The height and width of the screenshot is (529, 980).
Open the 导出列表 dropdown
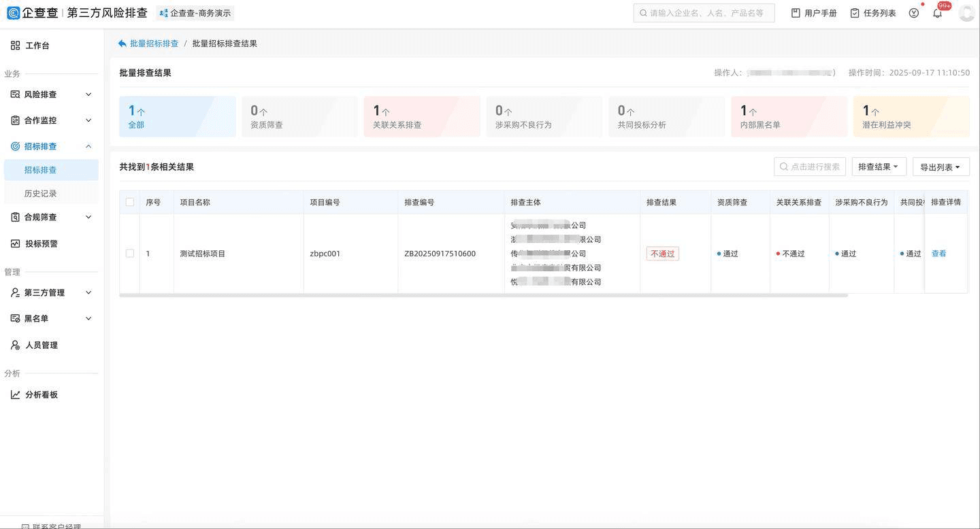[941, 167]
